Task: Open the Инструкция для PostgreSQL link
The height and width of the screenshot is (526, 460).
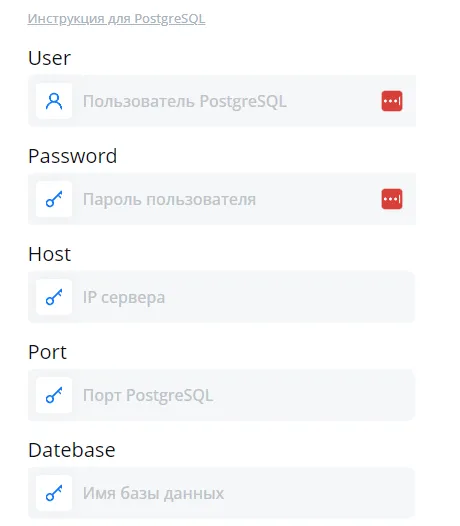Action: 116,19
